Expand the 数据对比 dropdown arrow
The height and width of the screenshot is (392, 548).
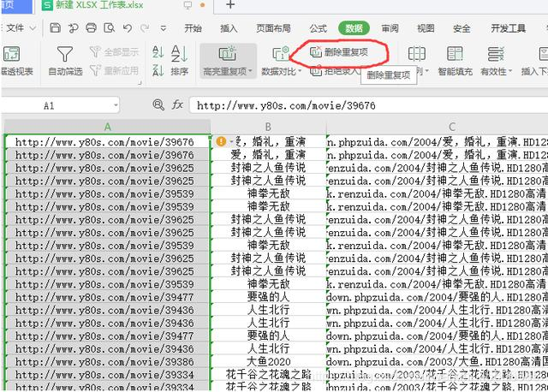point(300,71)
